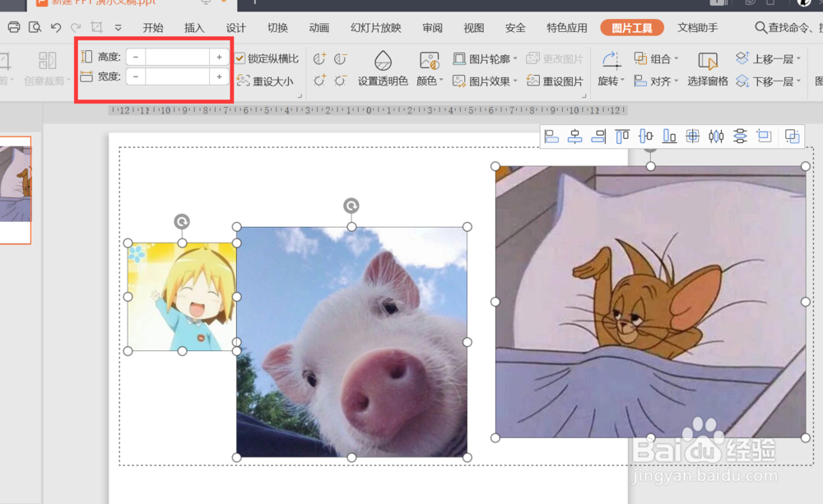Open print preview from quick access toolbar
This screenshot has width=823, height=504.
tap(35, 27)
